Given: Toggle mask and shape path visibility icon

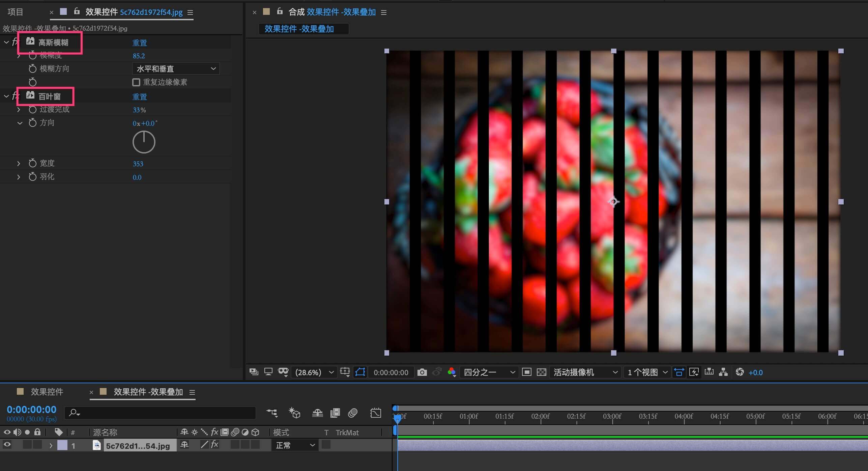Looking at the screenshot, I should coord(360,372).
